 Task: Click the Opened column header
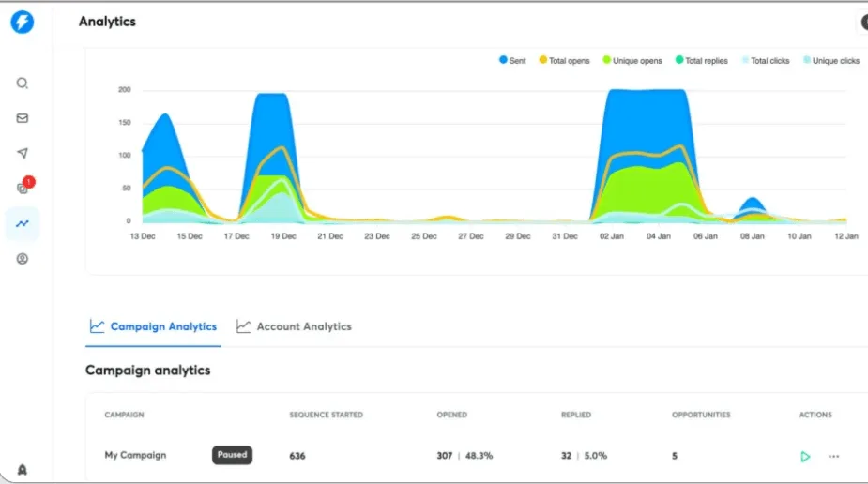pos(451,415)
